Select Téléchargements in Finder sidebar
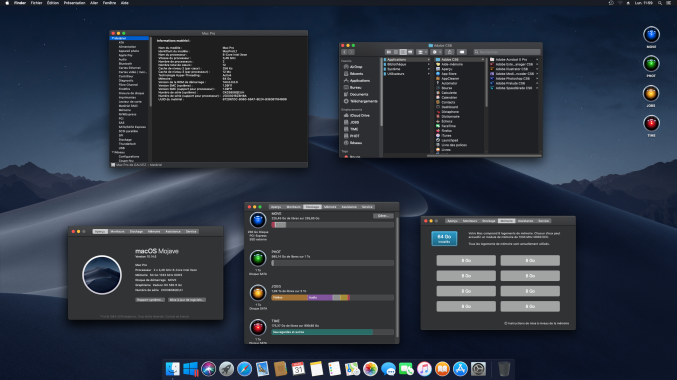The width and height of the screenshot is (677, 380). pos(360,101)
